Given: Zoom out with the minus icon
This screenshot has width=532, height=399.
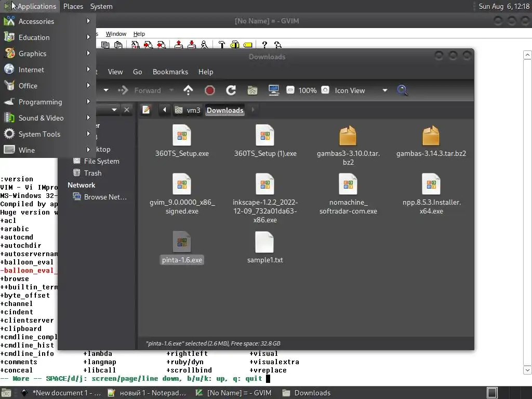Looking at the screenshot, I should click(290, 90).
